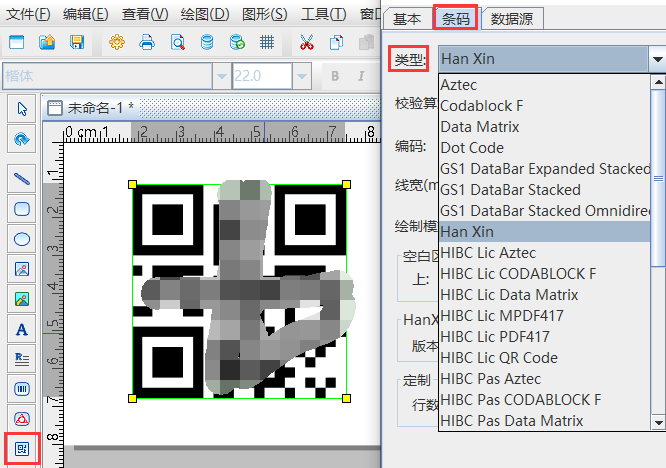This screenshot has height=468, width=666.
Task: Select the first image insert tool
Action: click(22, 269)
